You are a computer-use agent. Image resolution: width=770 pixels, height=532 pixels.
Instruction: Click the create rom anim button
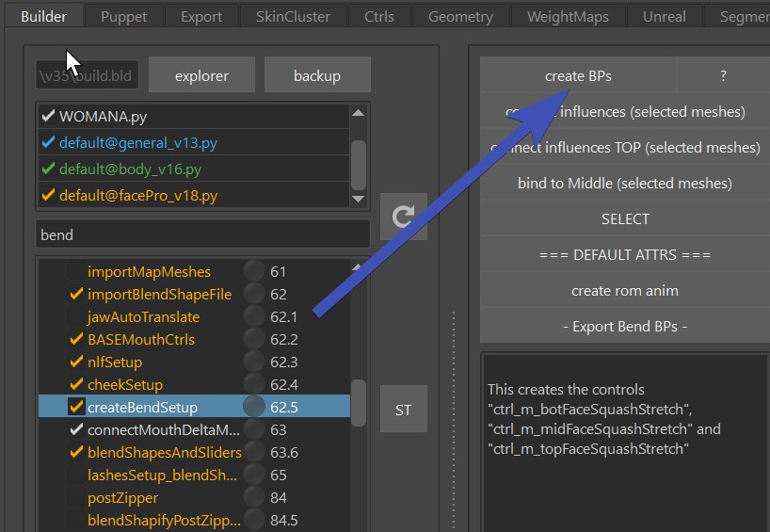(625, 290)
